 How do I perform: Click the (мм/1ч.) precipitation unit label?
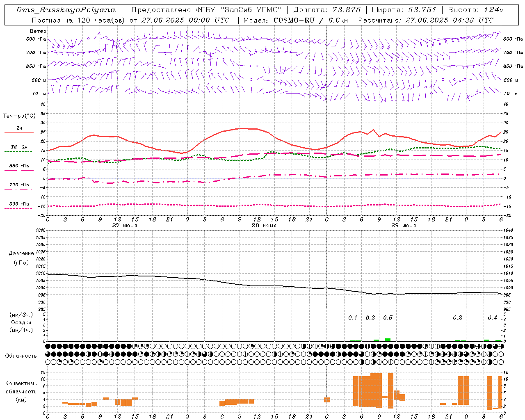point(21,330)
